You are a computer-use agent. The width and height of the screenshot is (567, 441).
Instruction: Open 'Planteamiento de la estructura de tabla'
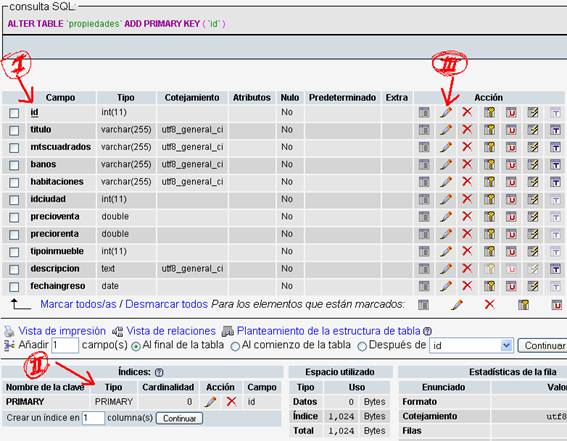[x=328, y=331]
